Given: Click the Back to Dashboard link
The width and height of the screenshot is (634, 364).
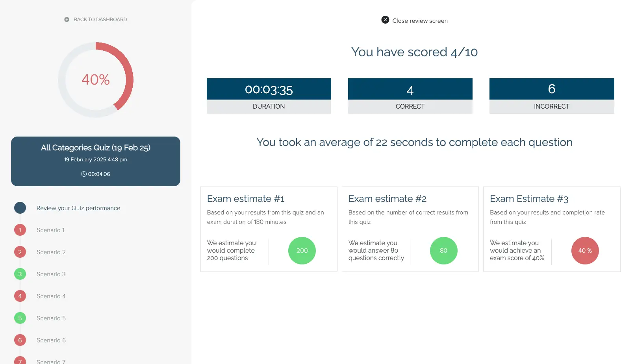Looking at the screenshot, I should (100, 20).
